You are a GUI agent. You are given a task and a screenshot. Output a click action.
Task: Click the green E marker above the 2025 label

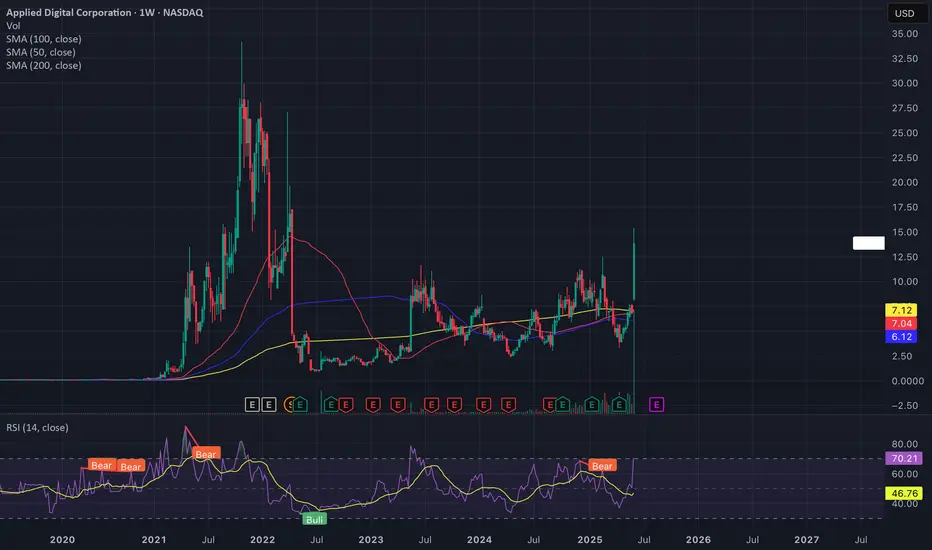pos(591,405)
